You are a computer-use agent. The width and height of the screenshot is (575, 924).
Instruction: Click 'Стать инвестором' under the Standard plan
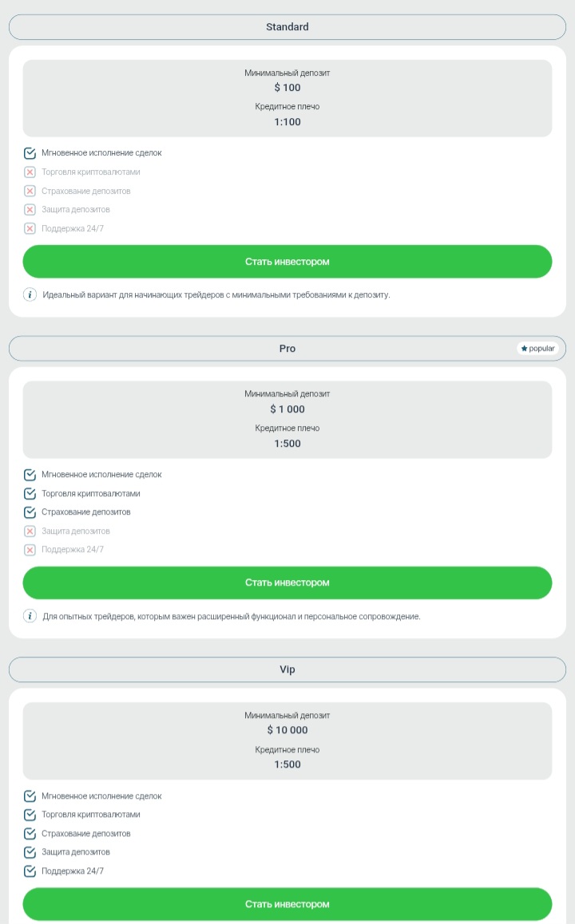287,261
